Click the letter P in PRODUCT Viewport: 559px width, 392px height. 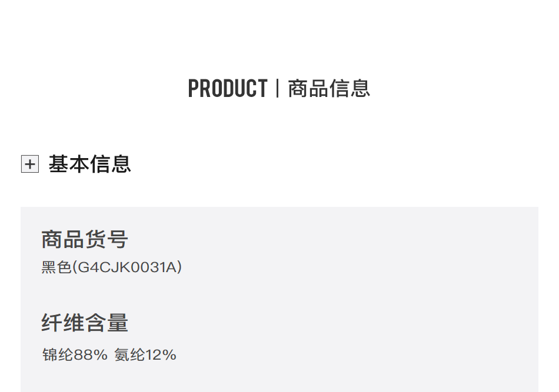(x=193, y=89)
